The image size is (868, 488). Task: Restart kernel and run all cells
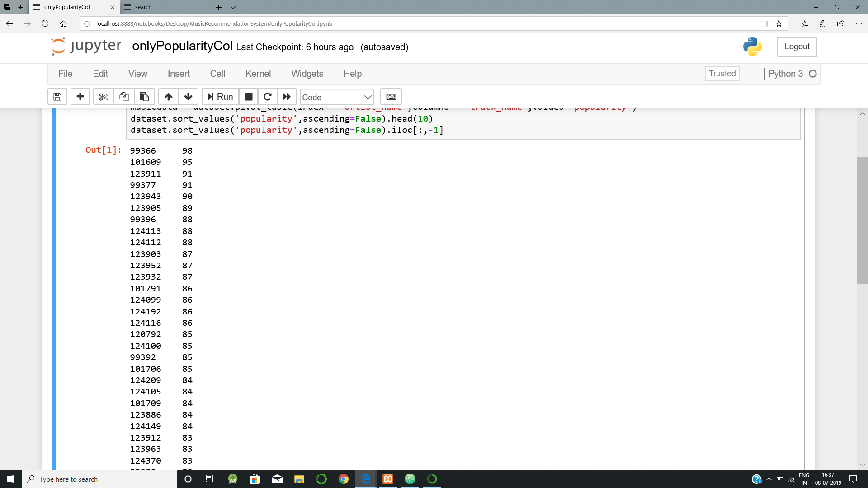[x=287, y=97]
